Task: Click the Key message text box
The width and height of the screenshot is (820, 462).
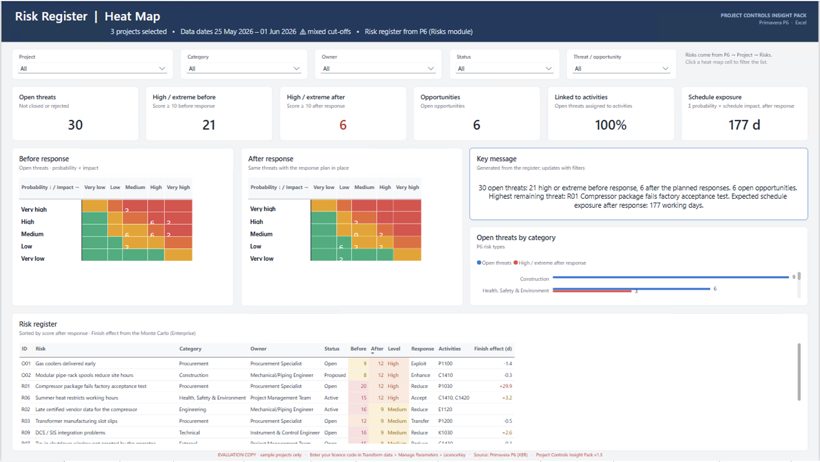Action: click(x=638, y=184)
